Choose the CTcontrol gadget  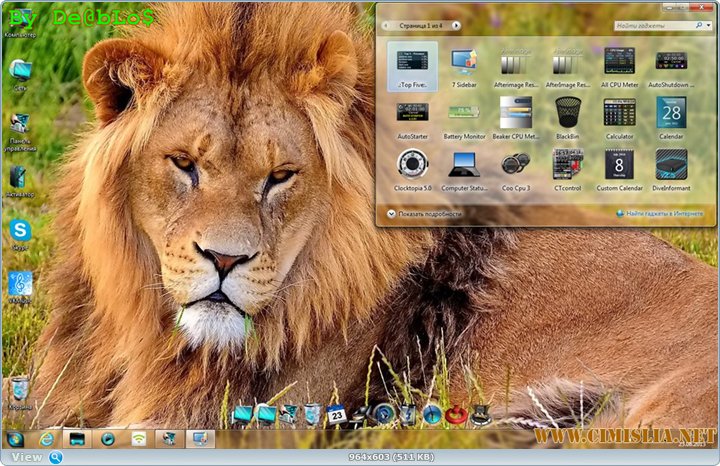pos(568,165)
